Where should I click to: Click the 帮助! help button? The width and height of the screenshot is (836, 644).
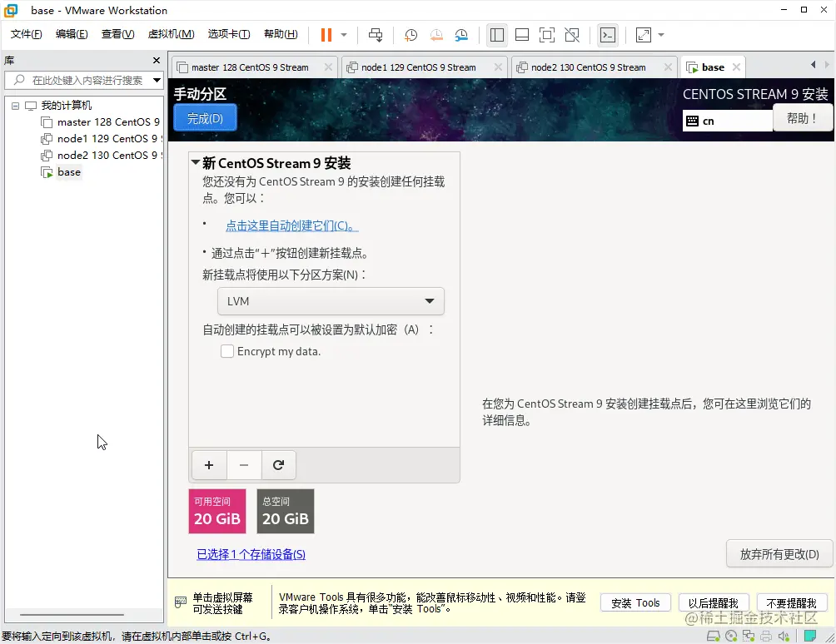click(x=802, y=118)
